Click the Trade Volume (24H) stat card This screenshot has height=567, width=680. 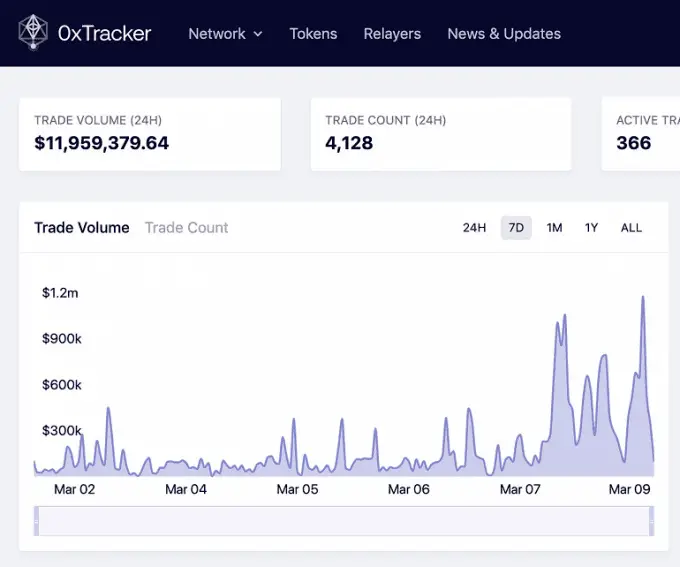coord(150,134)
